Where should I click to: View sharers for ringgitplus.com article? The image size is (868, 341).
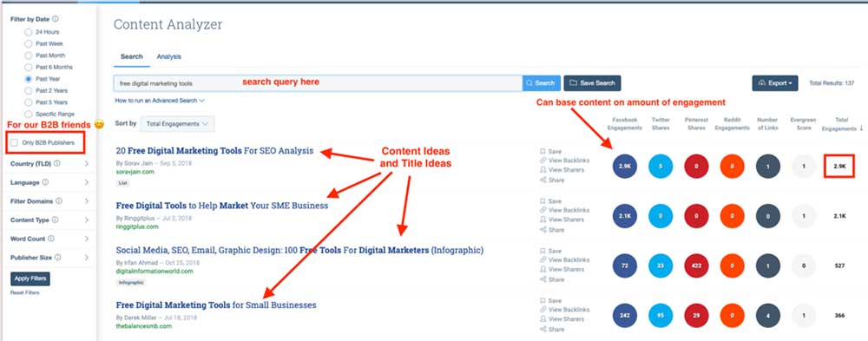562,220
